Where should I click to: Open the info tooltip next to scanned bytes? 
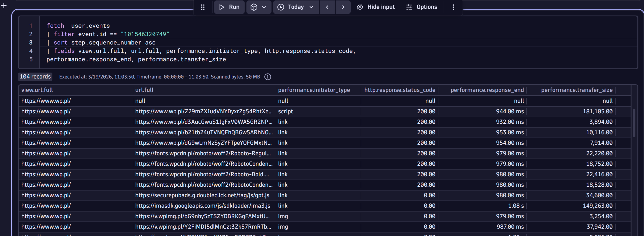(268, 77)
